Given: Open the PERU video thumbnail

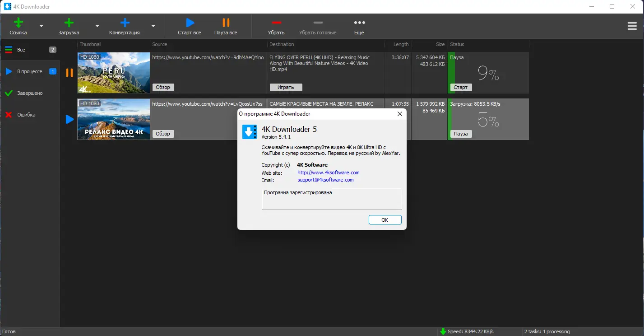Looking at the screenshot, I should 113,73.
